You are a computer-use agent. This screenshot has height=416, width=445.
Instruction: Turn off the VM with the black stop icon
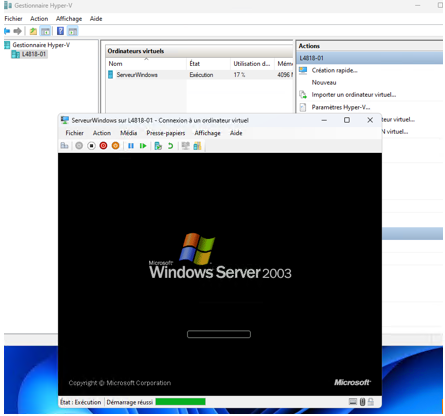pos(91,146)
